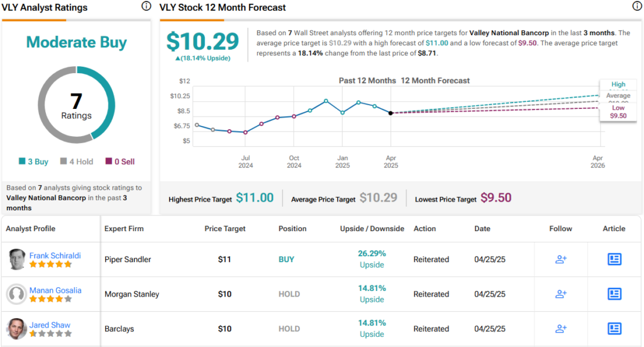The width and height of the screenshot is (644, 347).
Task: Select the 0 Sell legend swatch
Action: (x=109, y=161)
